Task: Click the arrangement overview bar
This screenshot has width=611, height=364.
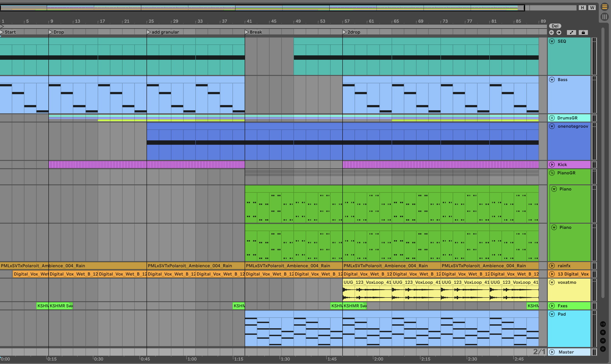Action: click(262, 8)
